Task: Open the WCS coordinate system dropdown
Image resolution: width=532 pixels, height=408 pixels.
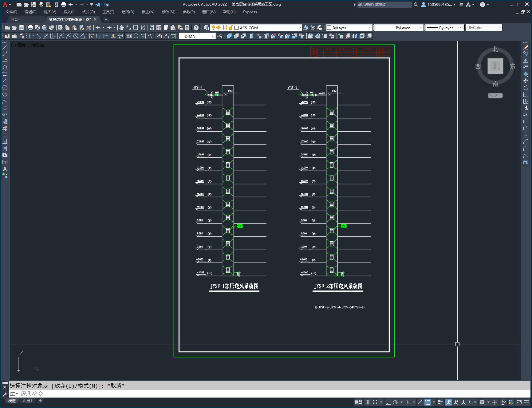Action: point(495,95)
